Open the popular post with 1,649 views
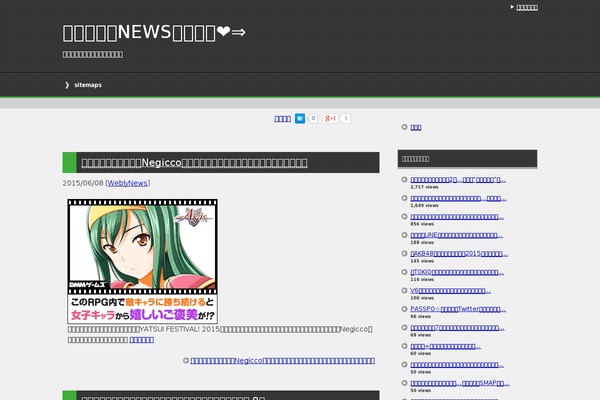Viewport: 600px width, 400px height. pyautogui.click(x=458, y=198)
